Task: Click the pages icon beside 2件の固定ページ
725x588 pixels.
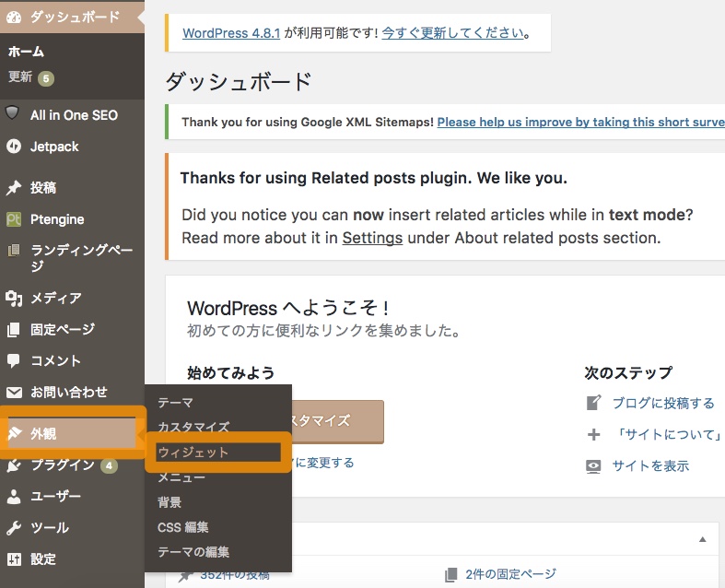Action: click(x=450, y=574)
